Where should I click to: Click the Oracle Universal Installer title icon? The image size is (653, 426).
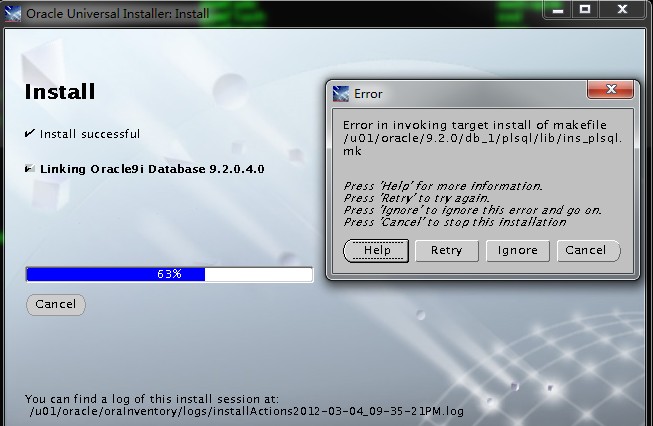(x=12, y=14)
